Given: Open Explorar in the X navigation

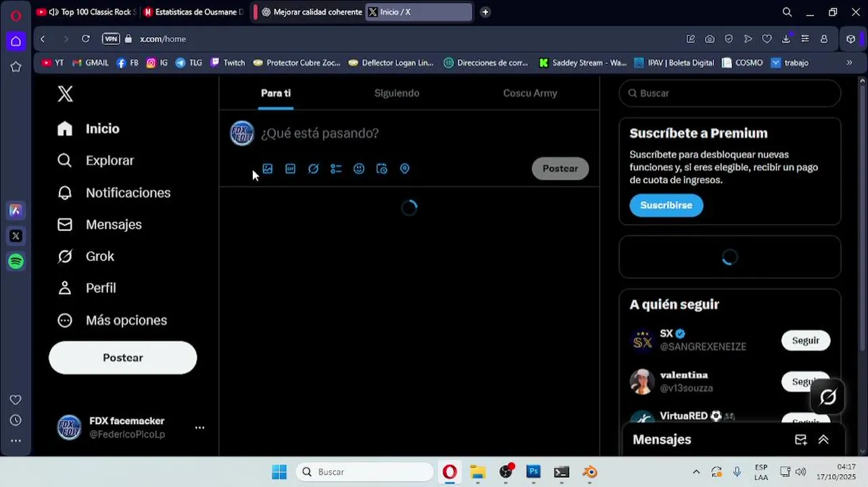Looking at the screenshot, I should (95, 160).
